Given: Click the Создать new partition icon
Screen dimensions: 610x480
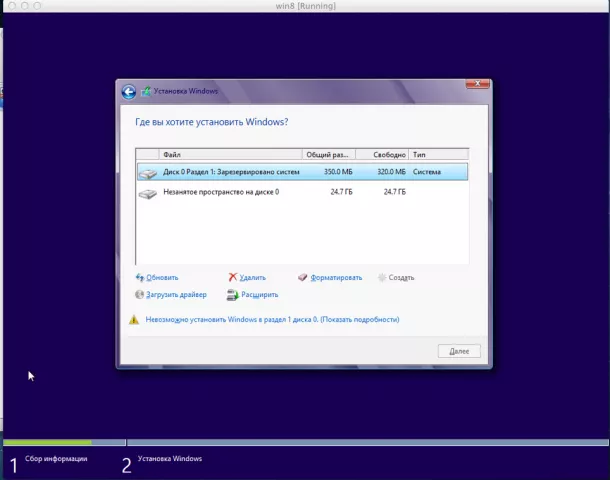Looking at the screenshot, I should pyautogui.click(x=382, y=277).
